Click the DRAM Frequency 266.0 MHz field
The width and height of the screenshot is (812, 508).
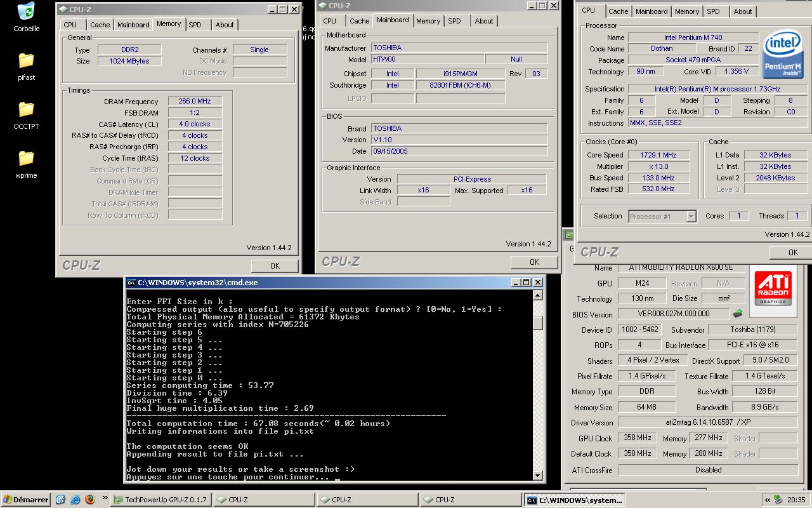coord(195,101)
